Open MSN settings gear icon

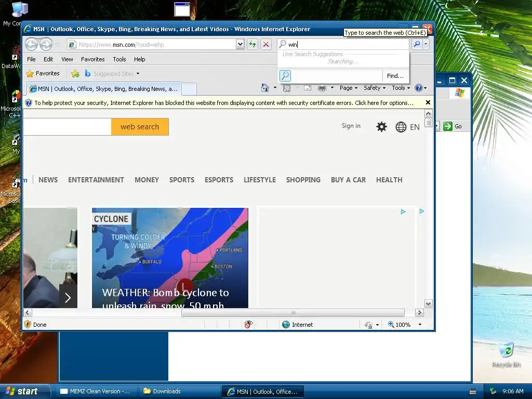click(381, 127)
